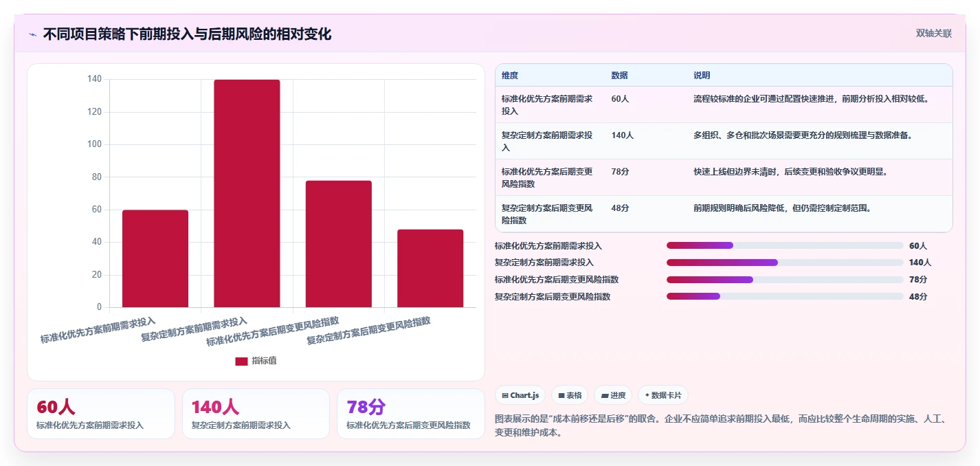Image resolution: width=980 pixels, height=466 pixels.
Task: Click the 维度 column header
Action: point(510,76)
